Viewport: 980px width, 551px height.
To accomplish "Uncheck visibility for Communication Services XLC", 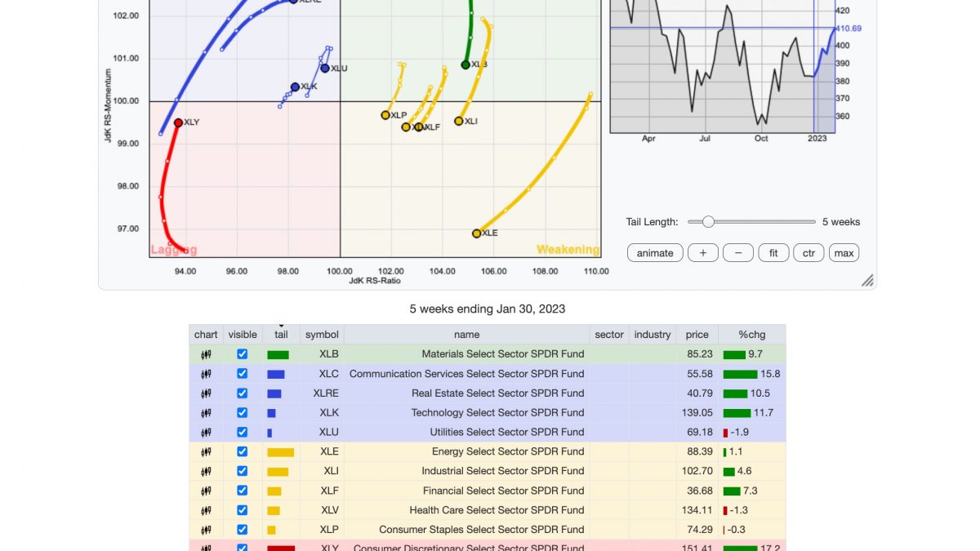I will [x=242, y=374].
